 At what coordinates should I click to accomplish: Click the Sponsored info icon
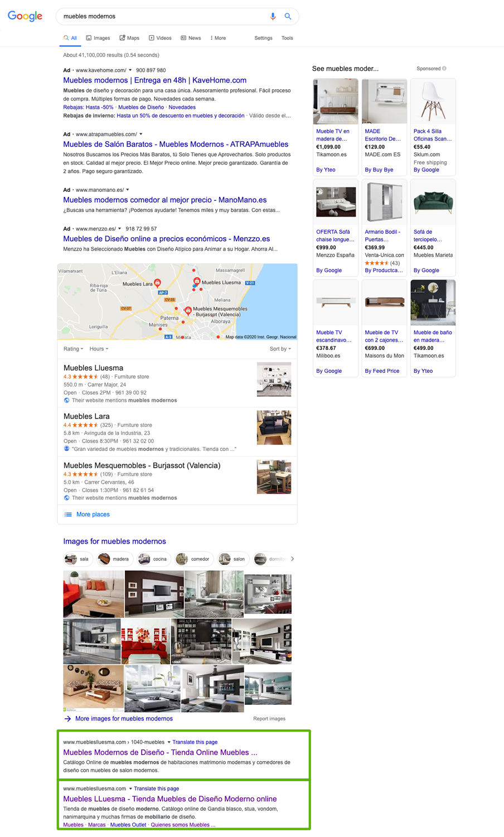pyautogui.click(x=444, y=69)
